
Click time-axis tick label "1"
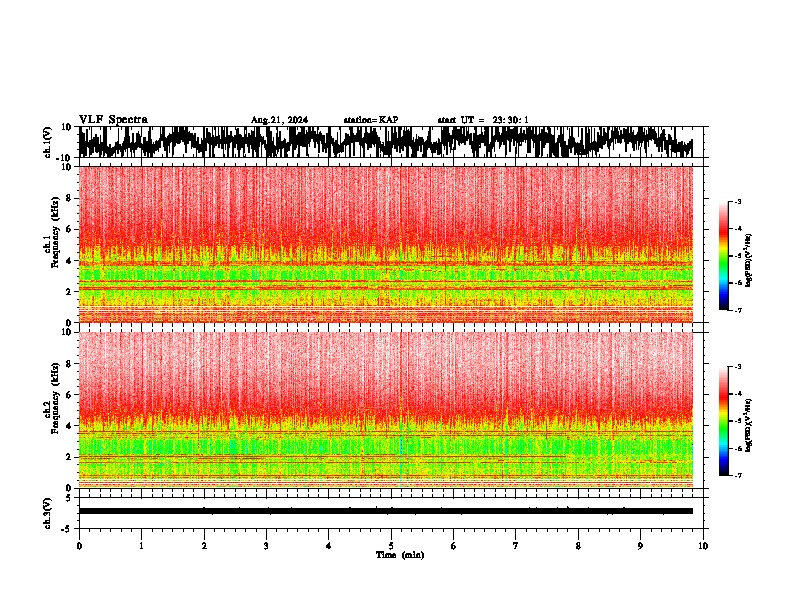(141, 546)
